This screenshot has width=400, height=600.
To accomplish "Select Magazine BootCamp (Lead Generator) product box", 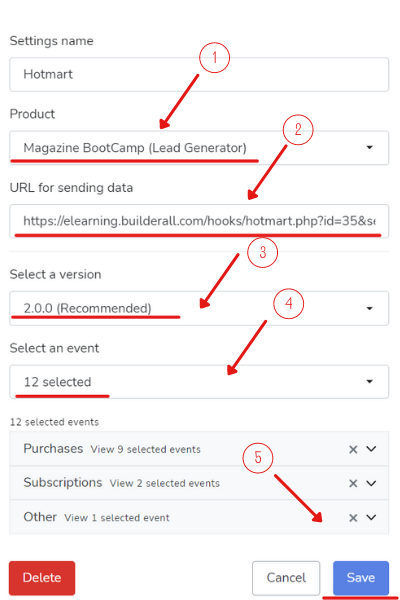I will pyautogui.click(x=199, y=148).
